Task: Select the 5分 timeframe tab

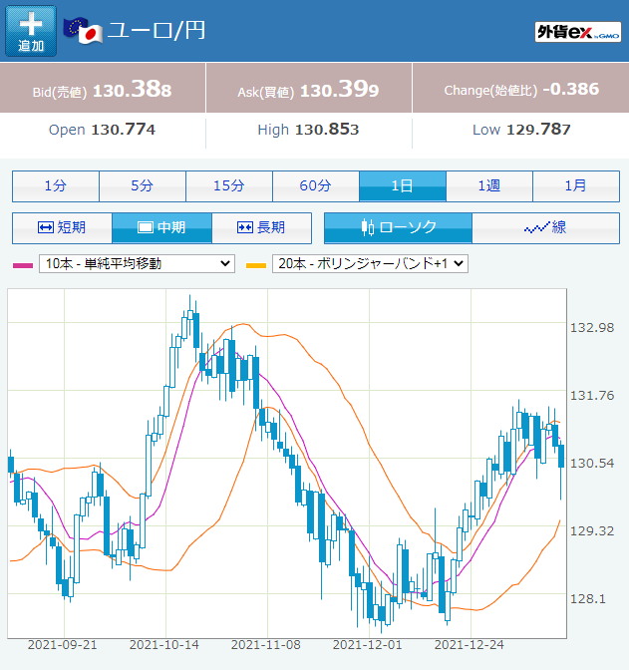Action: click(143, 186)
